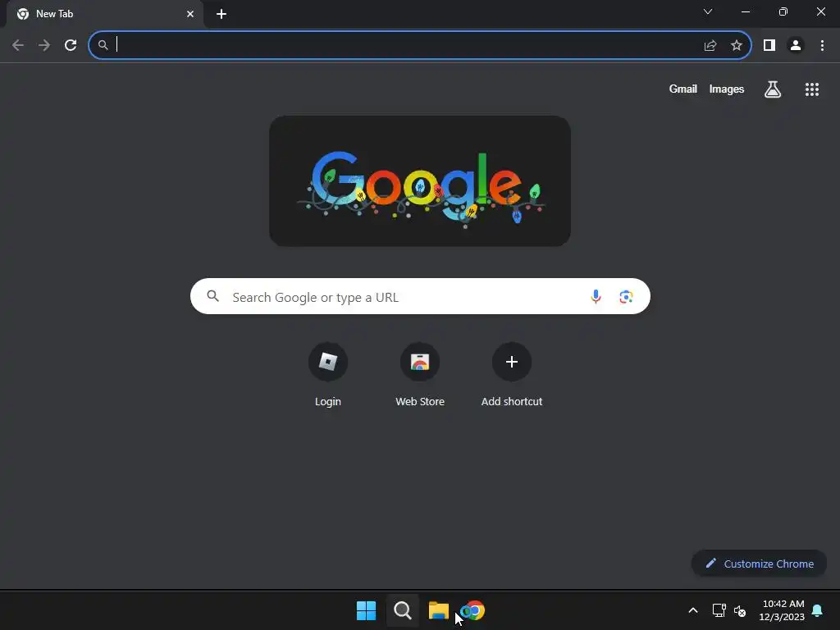Open the Google apps grid
This screenshot has height=630, width=840.
[x=812, y=89]
